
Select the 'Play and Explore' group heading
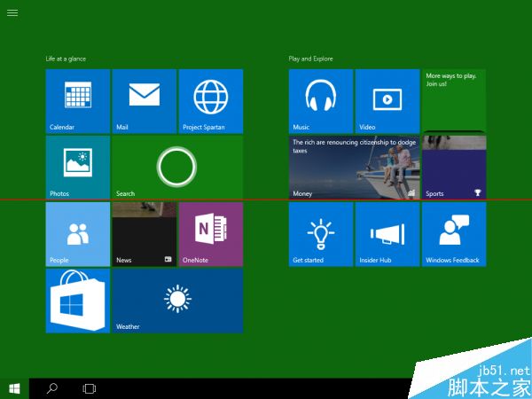311,59
